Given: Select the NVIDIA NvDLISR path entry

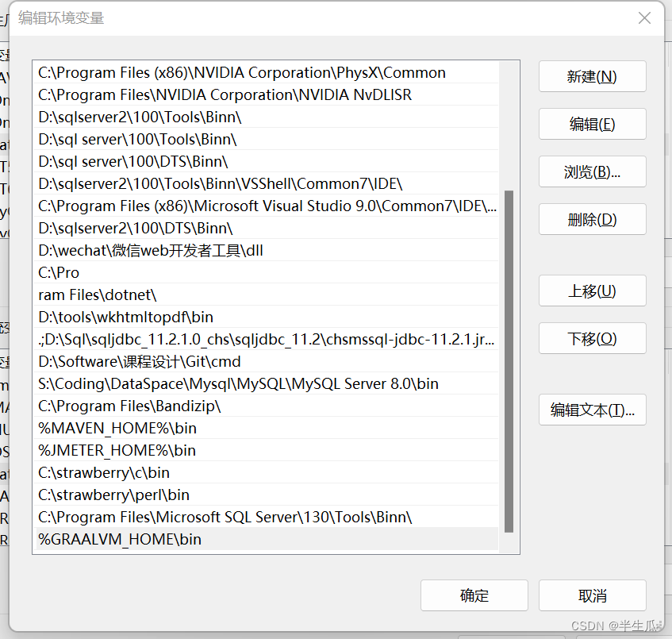Looking at the screenshot, I should pyautogui.click(x=266, y=94).
